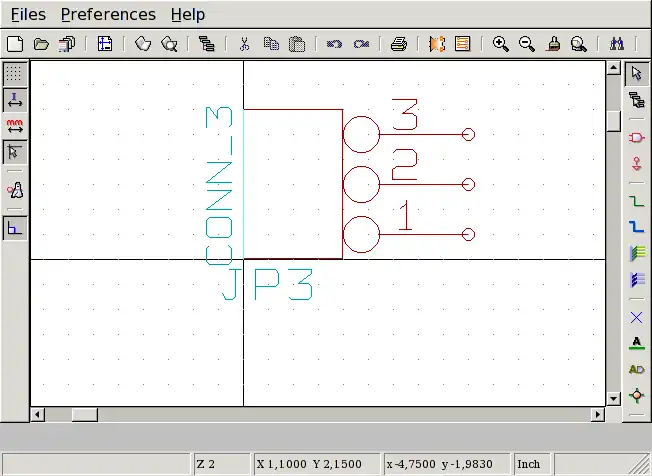Screen dimensions: 652x476
Task: Click the zoom in magnifier icon
Action: click(500, 44)
